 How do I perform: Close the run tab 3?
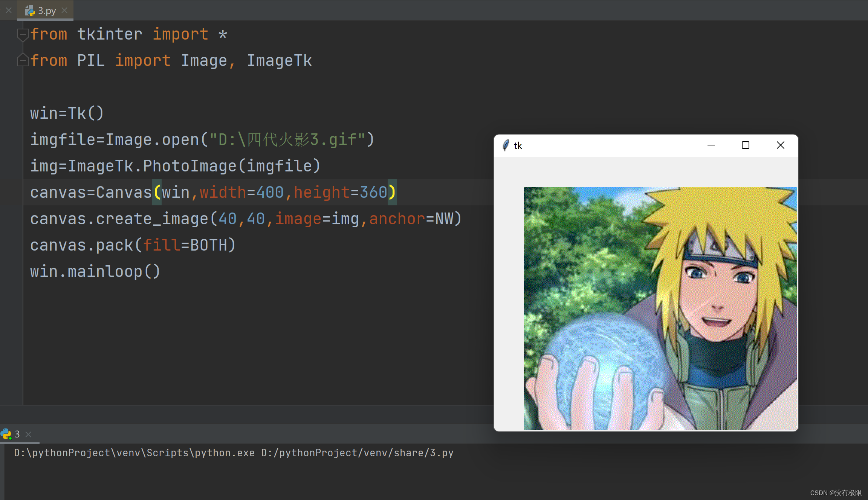point(28,434)
